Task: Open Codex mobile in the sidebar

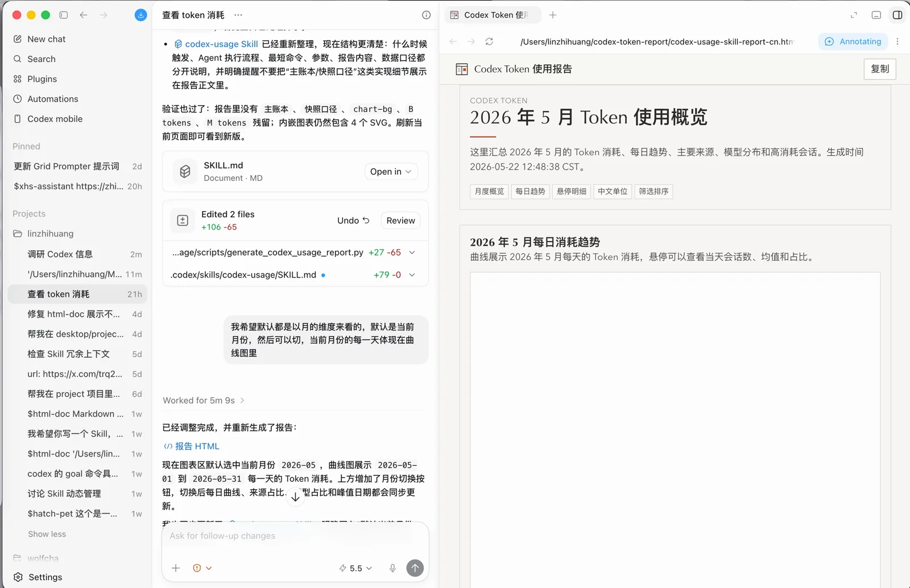Action: pyautogui.click(x=48, y=118)
